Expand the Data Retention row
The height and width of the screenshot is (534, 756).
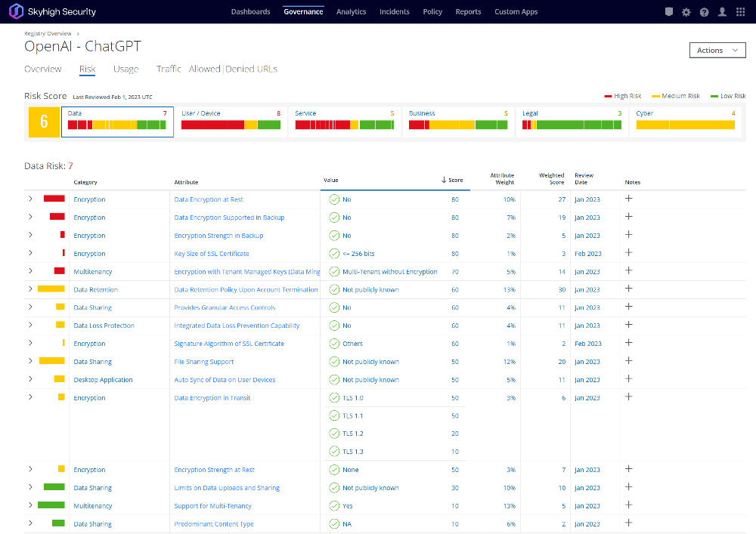[x=29, y=289]
